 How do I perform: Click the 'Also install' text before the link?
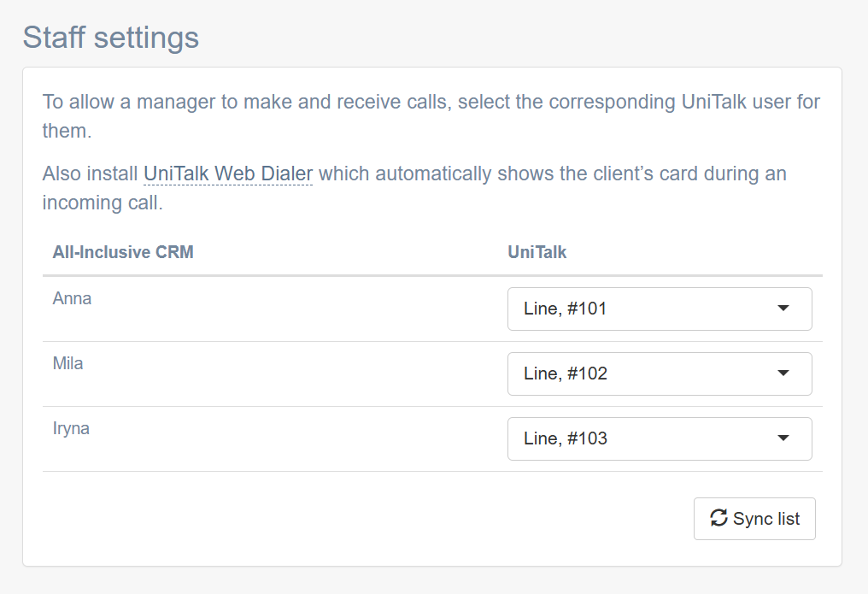(90, 173)
